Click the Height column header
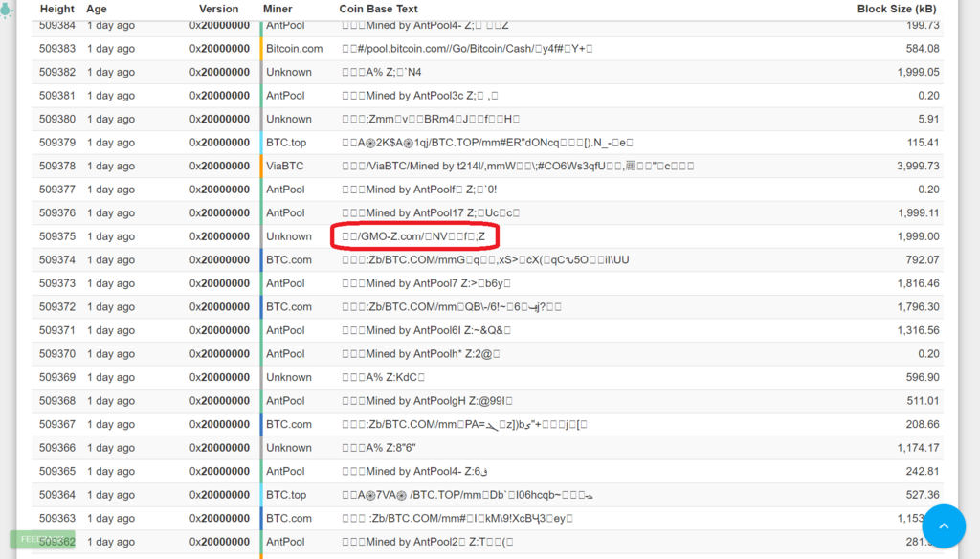980x559 pixels. coord(56,9)
